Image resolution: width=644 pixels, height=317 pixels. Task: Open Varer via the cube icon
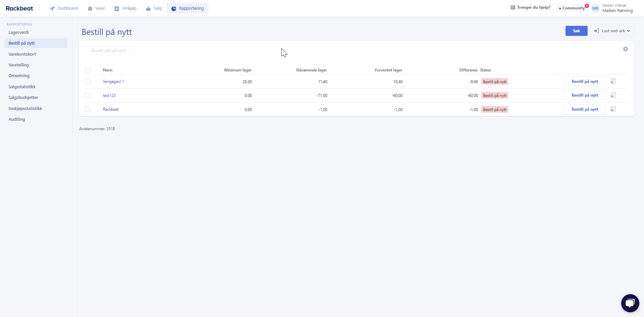coord(89,8)
